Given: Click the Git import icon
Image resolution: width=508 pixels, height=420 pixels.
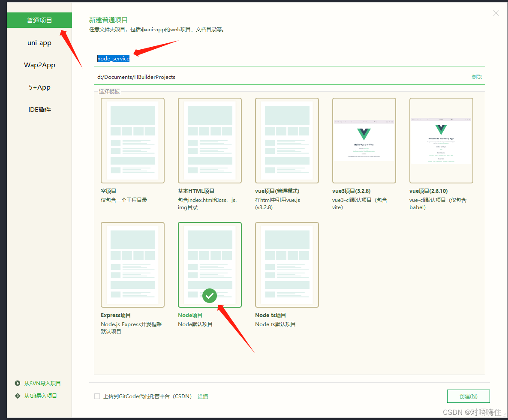Looking at the screenshot, I should 18,396.
